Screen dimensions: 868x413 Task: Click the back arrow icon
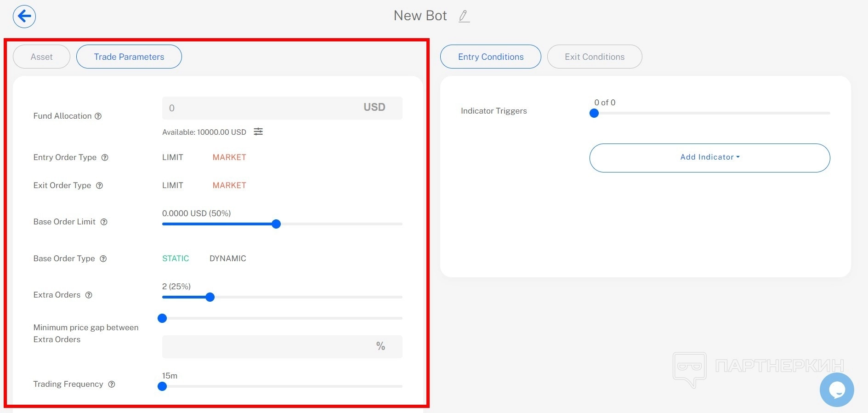click(24, 17)
